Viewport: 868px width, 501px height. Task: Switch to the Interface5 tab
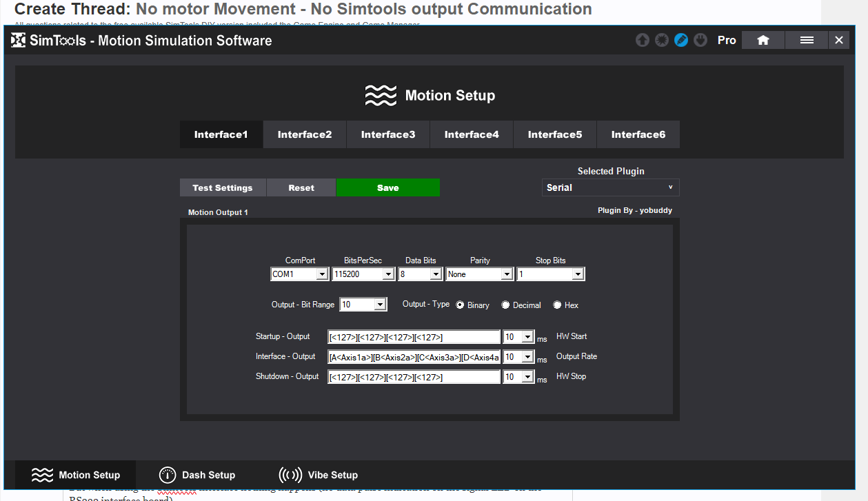tap(555, 134)
